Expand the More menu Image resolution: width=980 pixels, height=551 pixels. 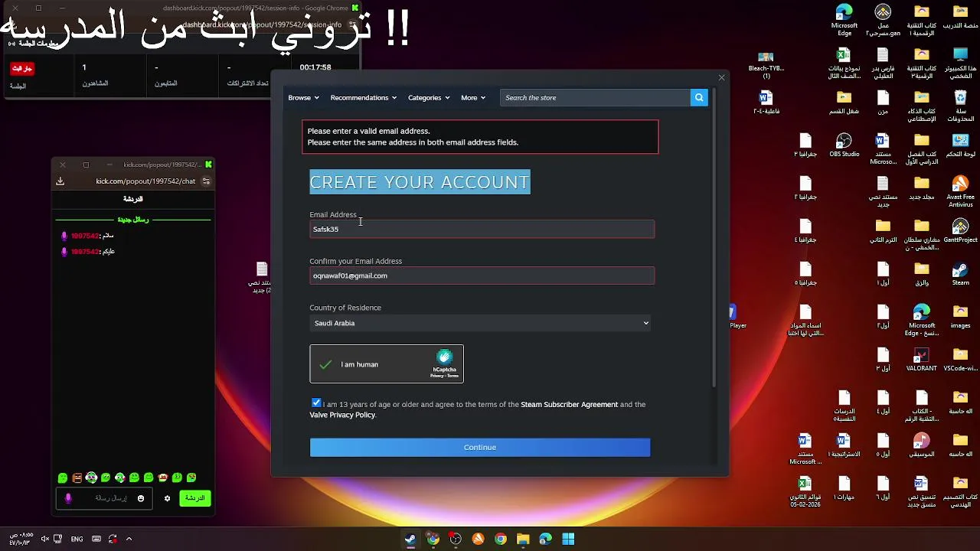472,98
